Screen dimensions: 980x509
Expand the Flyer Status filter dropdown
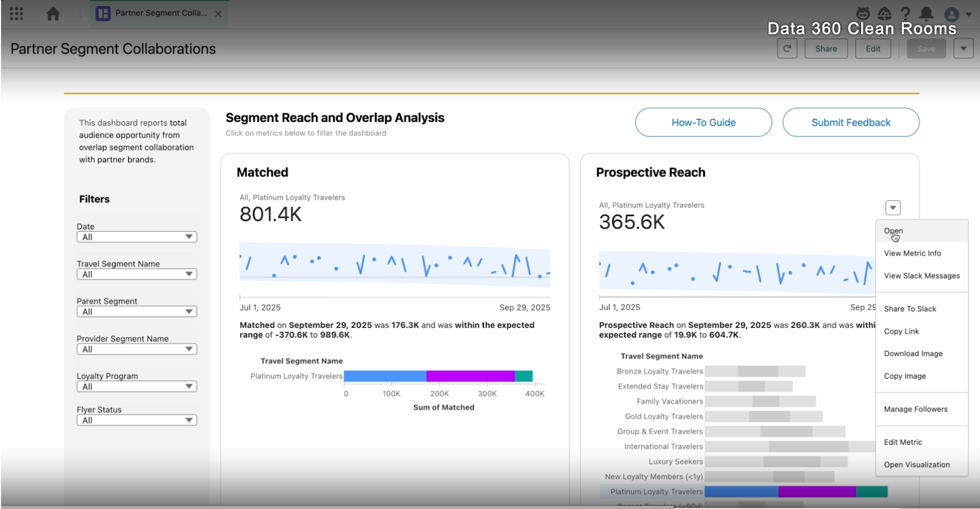pos(137,420)
